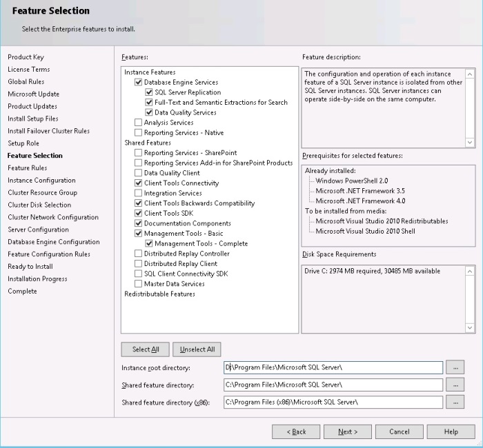Click Windows PowerShell 2.0 prerequisite entry

(x=352, y=181)
